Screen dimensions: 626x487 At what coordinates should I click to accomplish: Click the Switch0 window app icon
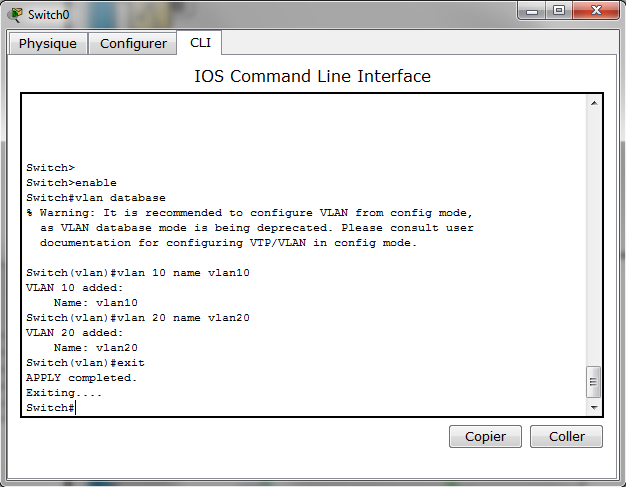(15, 14)
